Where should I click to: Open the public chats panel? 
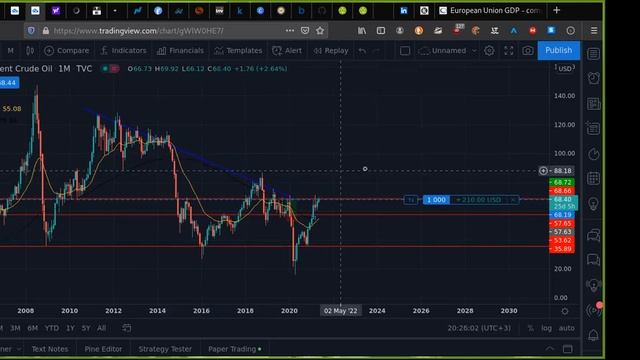click(x=593, y=235)
